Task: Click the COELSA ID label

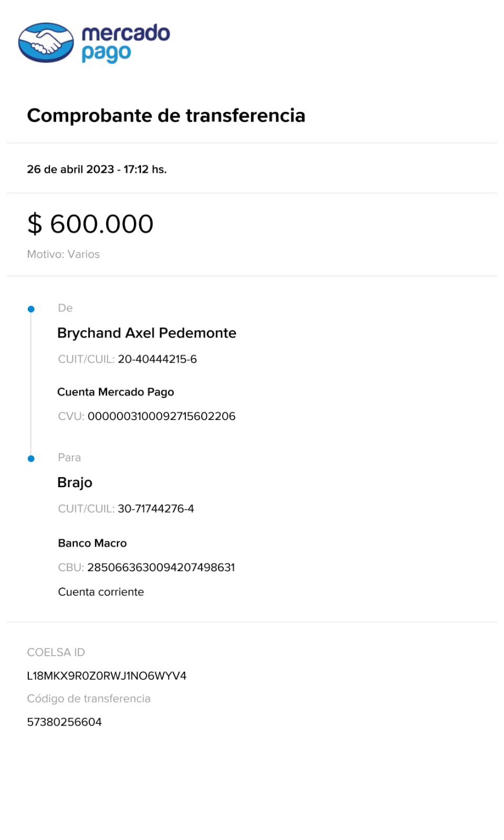Action: pyautogui.click(x=56, y=652)
